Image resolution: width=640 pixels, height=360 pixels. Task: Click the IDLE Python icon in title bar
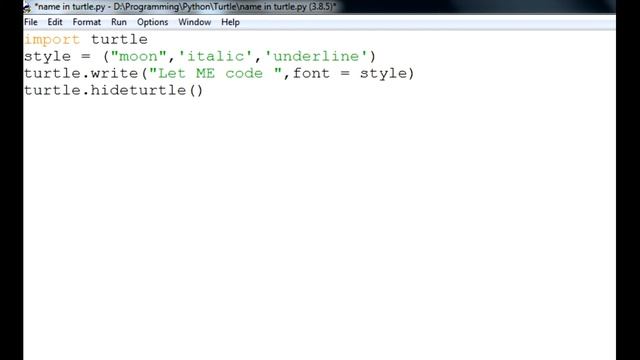[27, 7]
